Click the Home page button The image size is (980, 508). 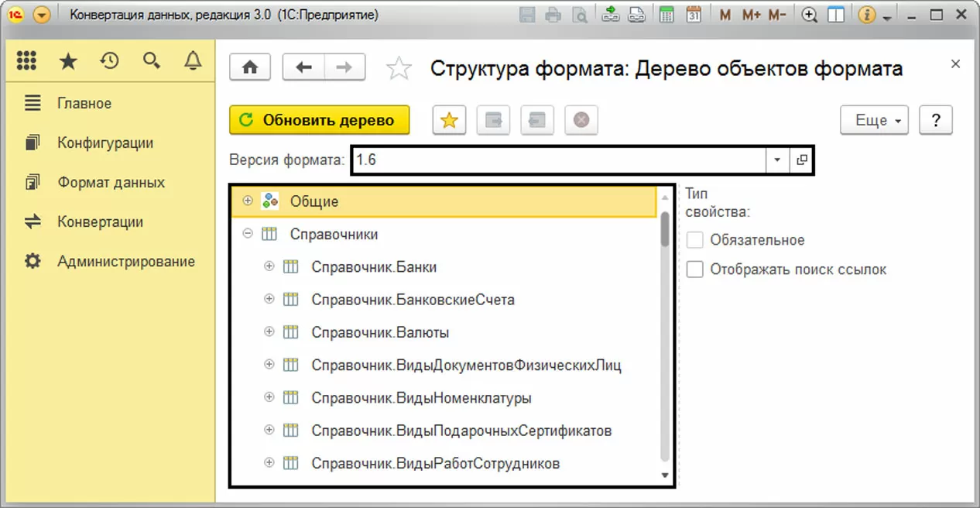point(250,67)
